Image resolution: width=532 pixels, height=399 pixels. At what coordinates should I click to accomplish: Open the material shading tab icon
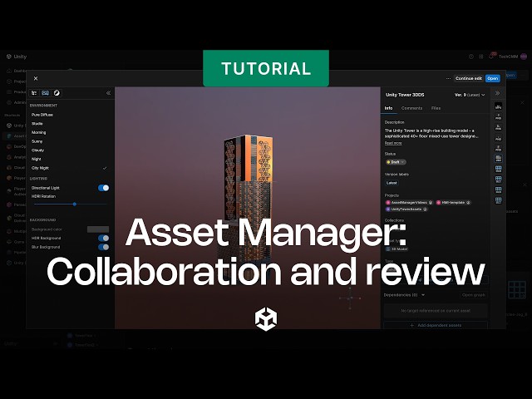pyautogui.click(x=57, y=93)
